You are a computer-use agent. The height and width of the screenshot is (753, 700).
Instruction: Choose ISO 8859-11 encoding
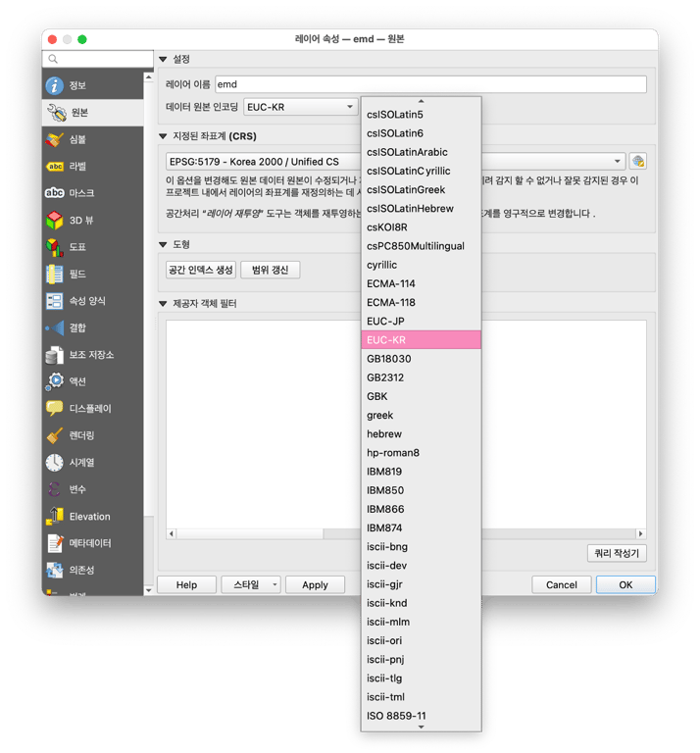point(421,716)
